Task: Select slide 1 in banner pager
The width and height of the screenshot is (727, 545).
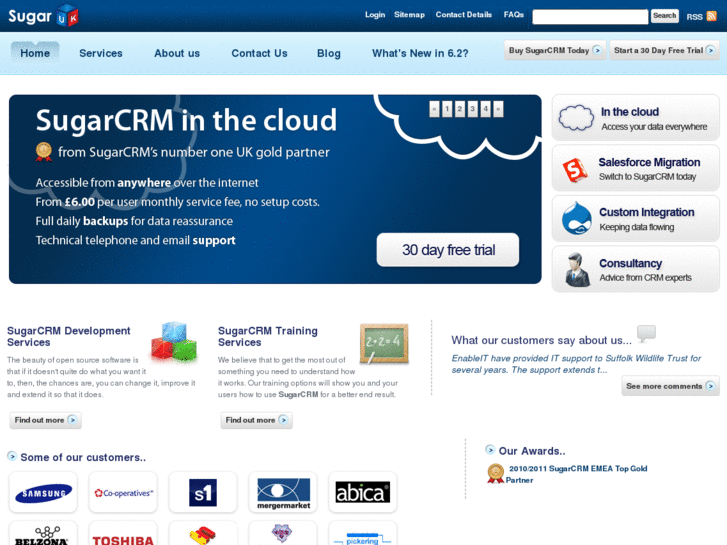Action: tap(447, 109)
